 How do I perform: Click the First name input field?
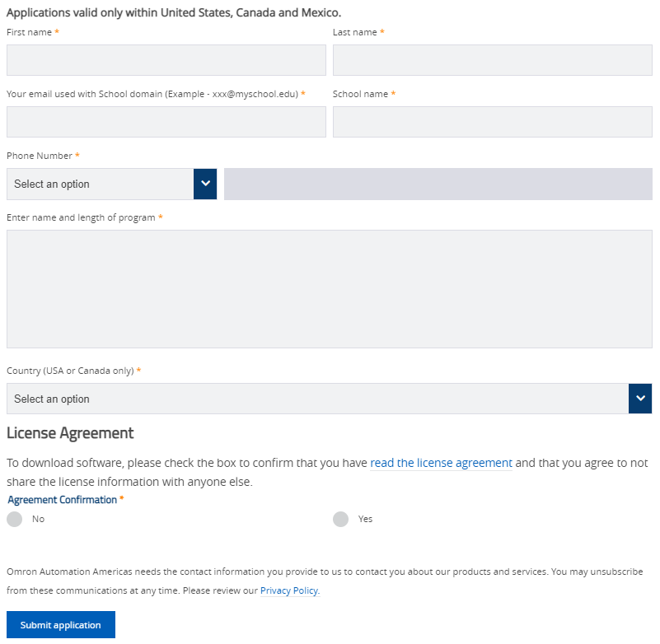click(x=166, y=60)
